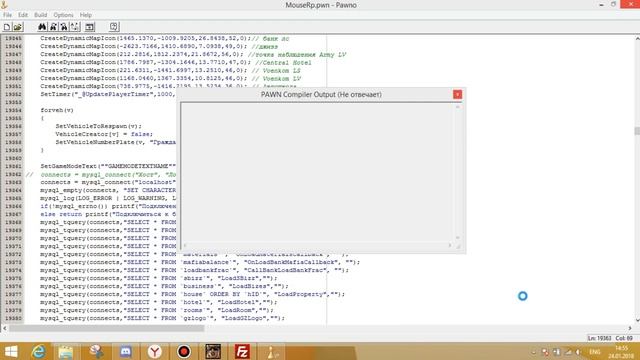The width and height of the screenshot is (640, 360).
Task: Open Find with the binoculars icon
Action: pos(42,27)
